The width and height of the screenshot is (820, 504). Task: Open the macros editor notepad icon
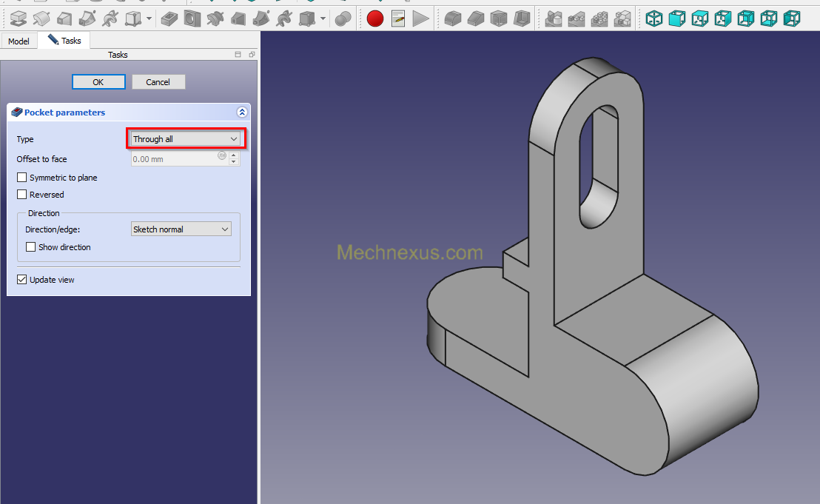click(398, 18)
